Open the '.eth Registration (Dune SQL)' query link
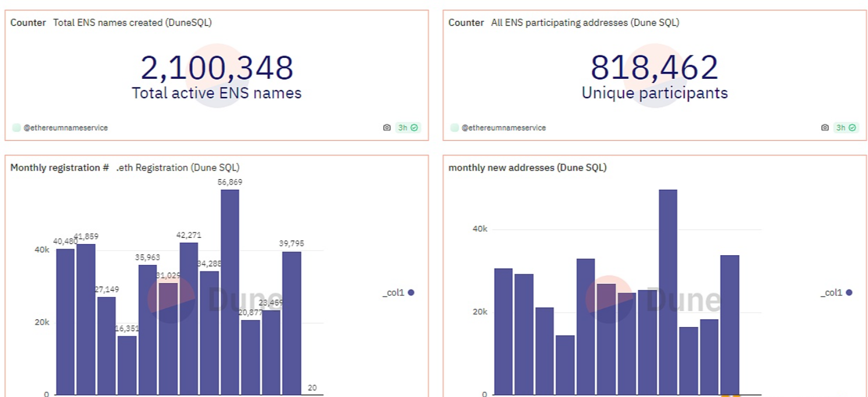The image size is (868, 397). [x=178, y=168]
